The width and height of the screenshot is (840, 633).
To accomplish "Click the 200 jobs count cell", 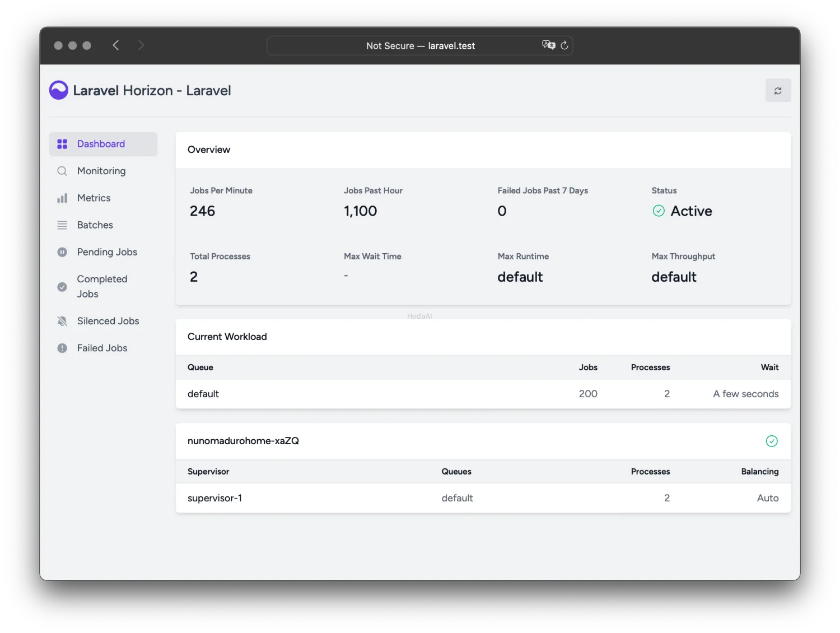I will point(588,394).
